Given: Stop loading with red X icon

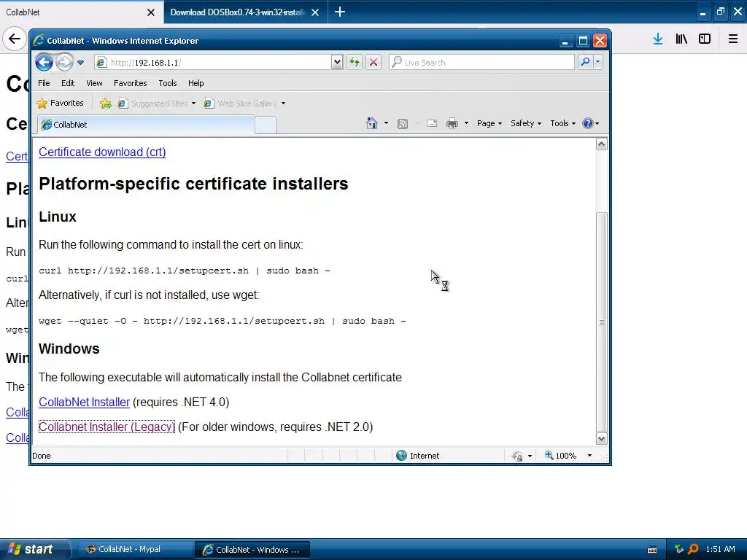Looking at the screenshot, I should click(373, 63).
